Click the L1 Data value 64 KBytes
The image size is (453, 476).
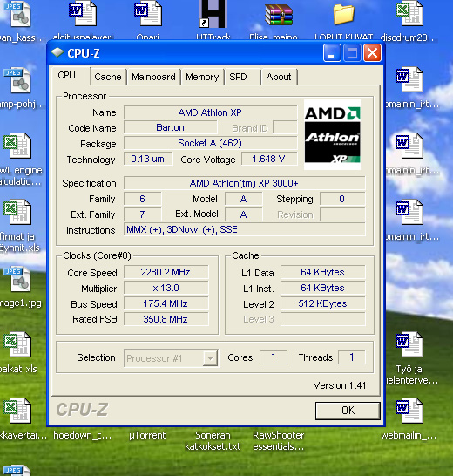point(323,272)
